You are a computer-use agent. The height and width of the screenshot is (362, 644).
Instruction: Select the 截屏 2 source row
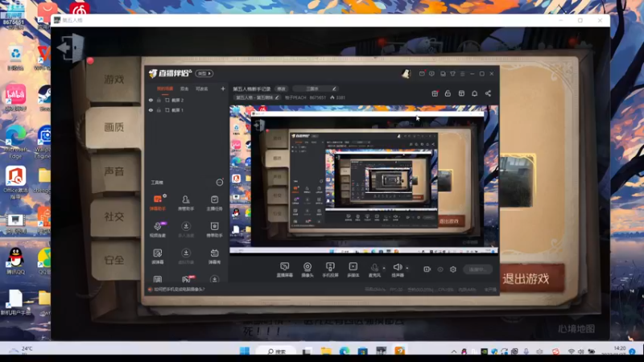click(x=186, y=100)
